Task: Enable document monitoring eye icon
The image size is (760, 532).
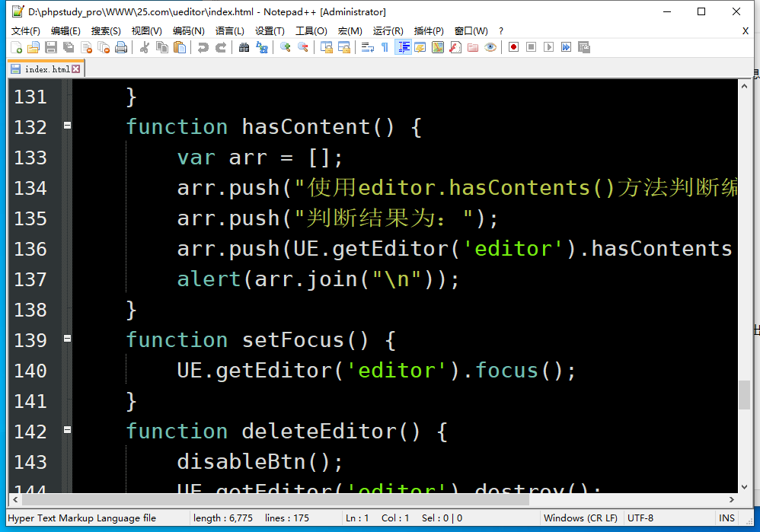Action: (490, 47)
